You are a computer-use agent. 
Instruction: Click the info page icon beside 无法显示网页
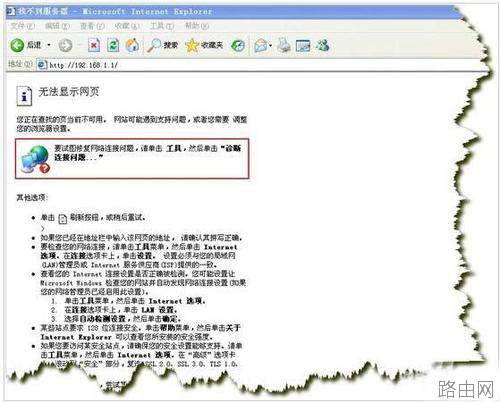(x=24, y=96)
